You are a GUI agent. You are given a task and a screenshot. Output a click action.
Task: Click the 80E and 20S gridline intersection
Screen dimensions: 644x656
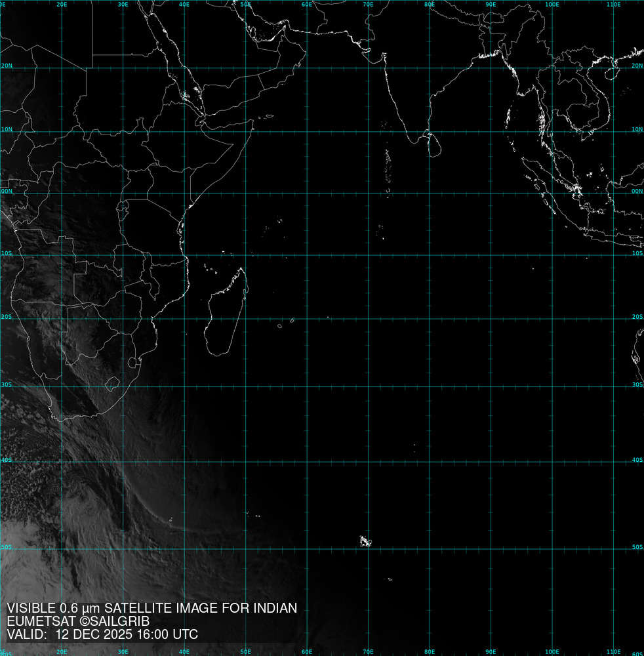pyautogui.click(x=430, y=319)
